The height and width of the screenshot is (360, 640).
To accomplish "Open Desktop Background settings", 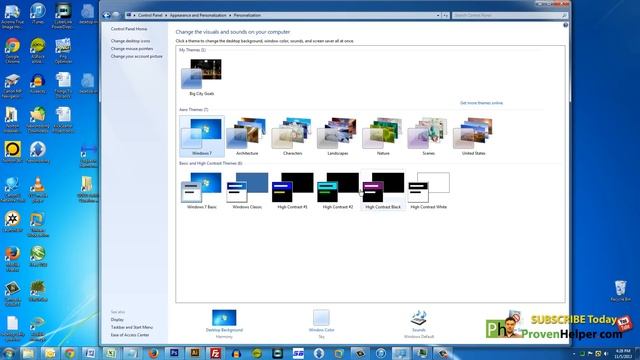I will pyautogui.click(x=224, y=324).
